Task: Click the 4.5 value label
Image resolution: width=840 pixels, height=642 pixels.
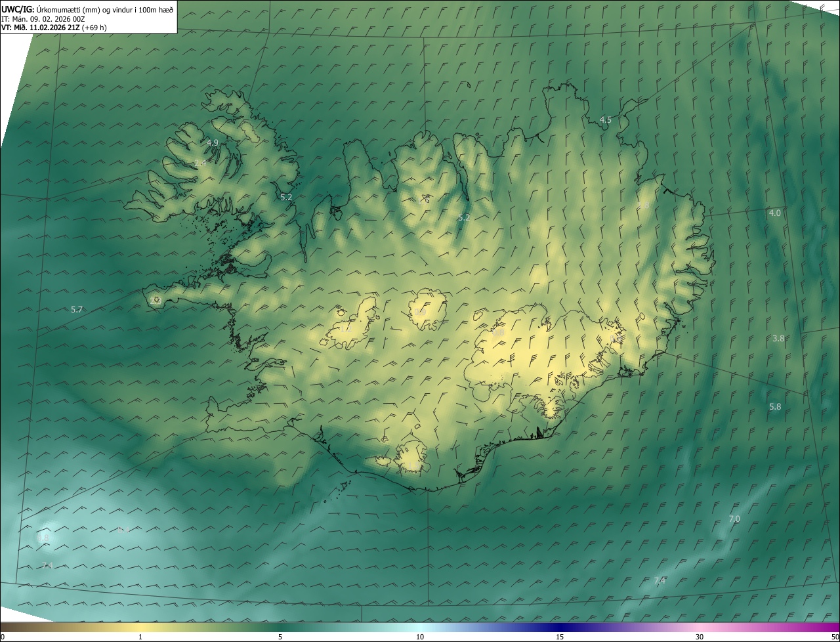Action: click(606, 120)
